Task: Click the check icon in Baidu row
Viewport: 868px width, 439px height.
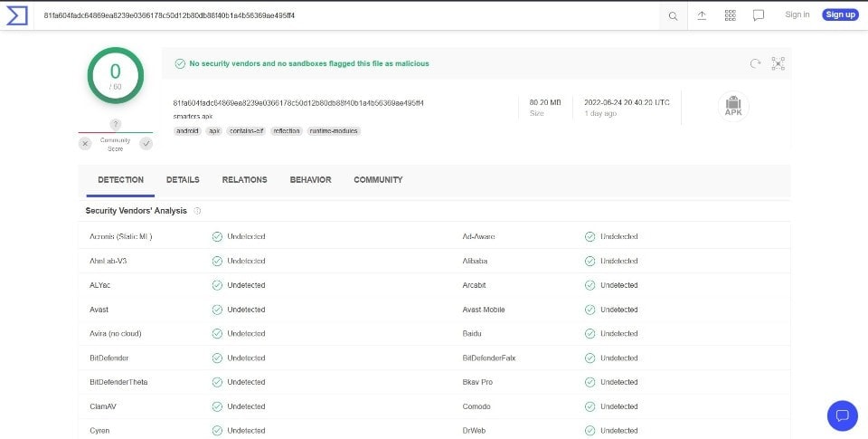Action: click(590, 334)
